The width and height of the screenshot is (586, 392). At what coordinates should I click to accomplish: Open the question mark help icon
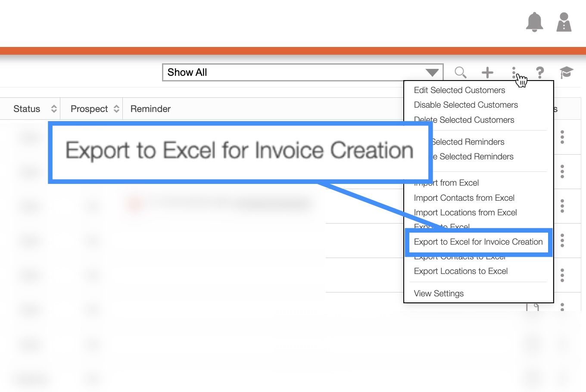coord(540,72)
